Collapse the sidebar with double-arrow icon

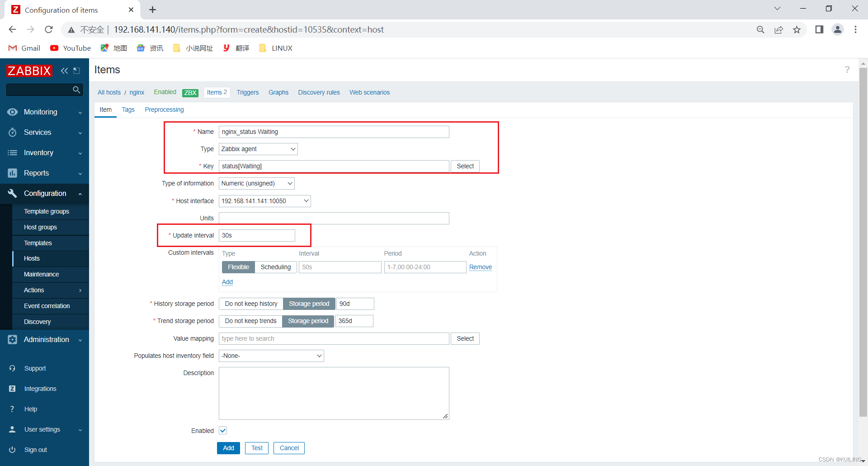64,71
